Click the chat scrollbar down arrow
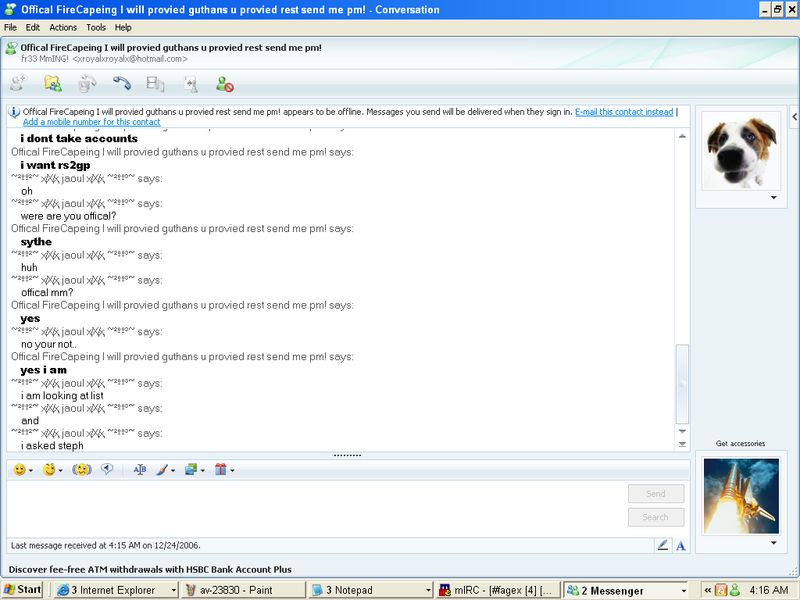Image resolution: width=800 pixels, height=600 pixels. pyautogui.click(x=682, y=432)
